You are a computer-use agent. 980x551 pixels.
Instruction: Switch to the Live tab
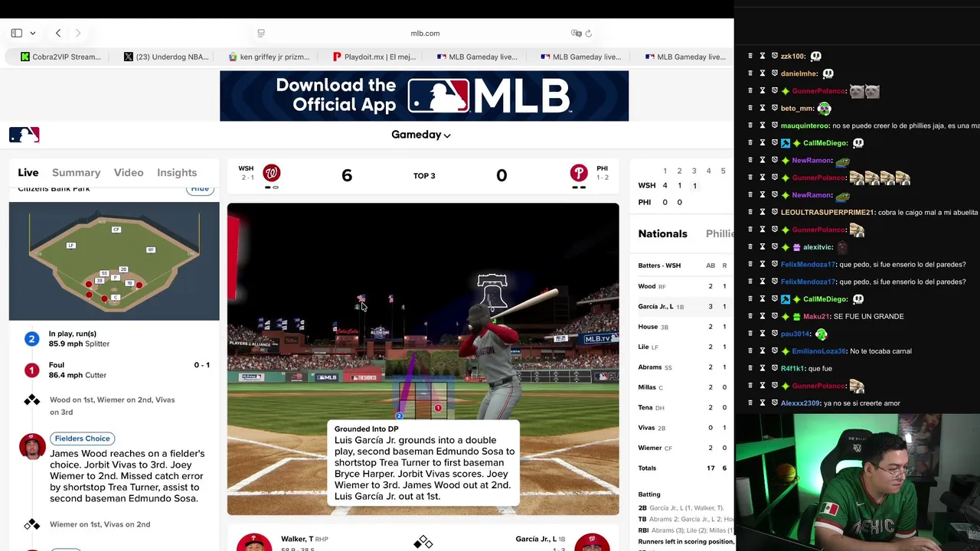[28, 172]
